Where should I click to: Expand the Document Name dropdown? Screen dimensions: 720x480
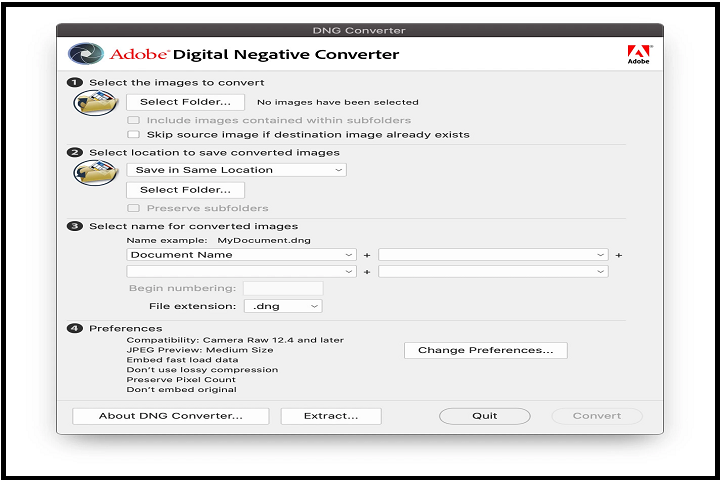tap(241, 255)
